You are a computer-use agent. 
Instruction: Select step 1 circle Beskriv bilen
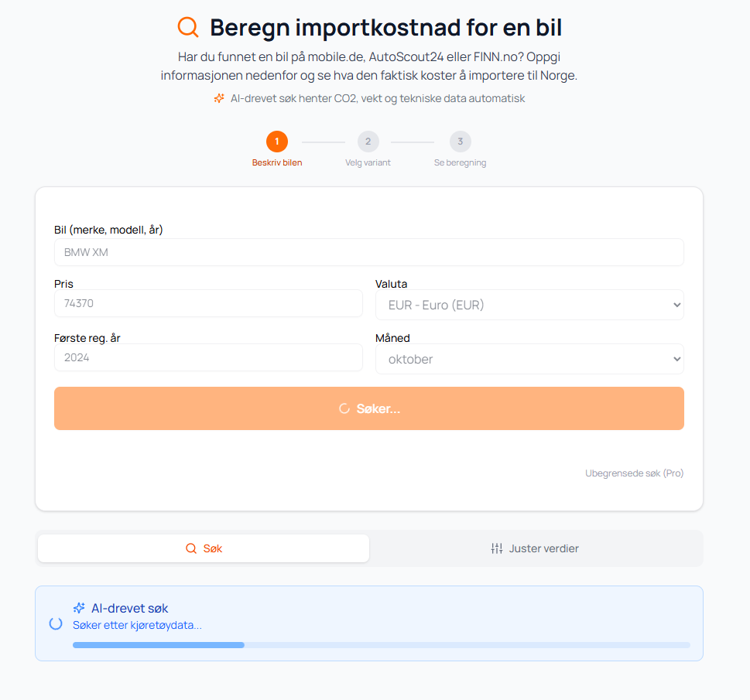tap(277, 142)
